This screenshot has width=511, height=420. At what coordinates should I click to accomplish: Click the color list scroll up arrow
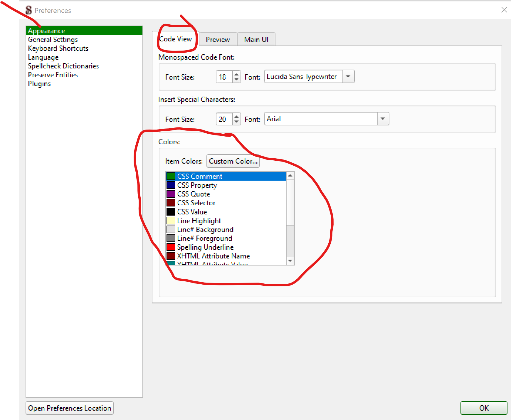pyautogui.click(x=290, y=176)
